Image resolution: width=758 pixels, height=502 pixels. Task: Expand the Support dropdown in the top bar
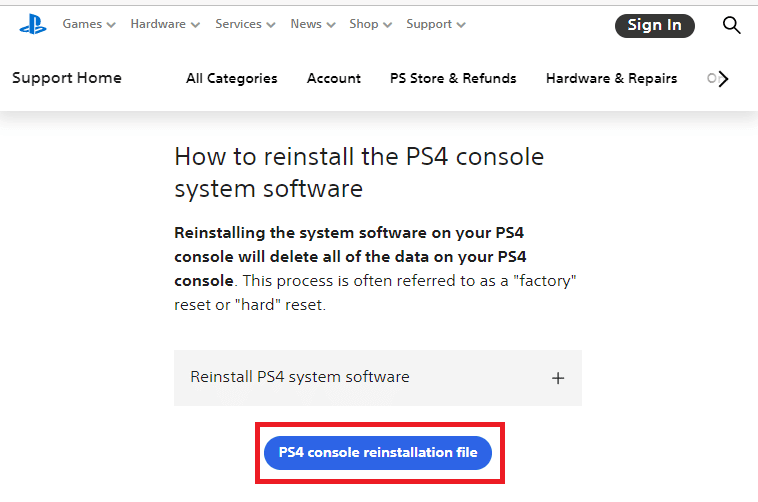click(436, 24)
